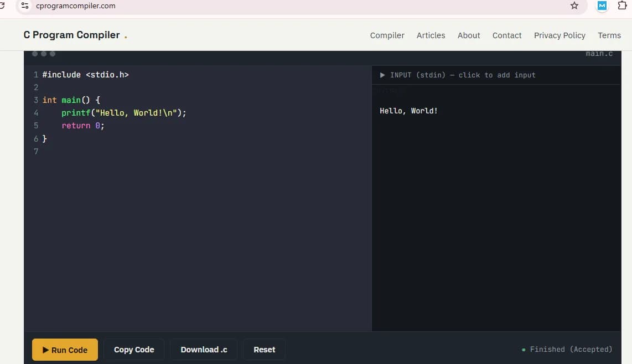Click line number 7 in the editor

(36, 152)
